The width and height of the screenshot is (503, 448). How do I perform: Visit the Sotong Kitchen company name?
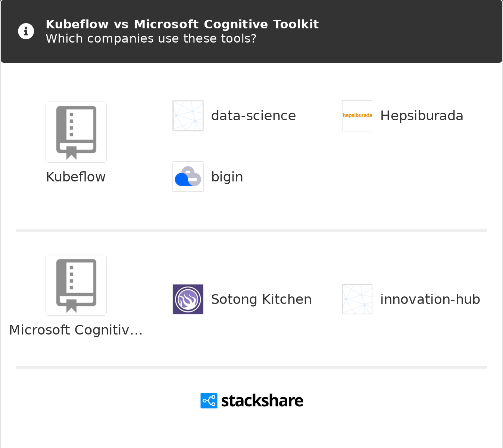click(261, 299)
